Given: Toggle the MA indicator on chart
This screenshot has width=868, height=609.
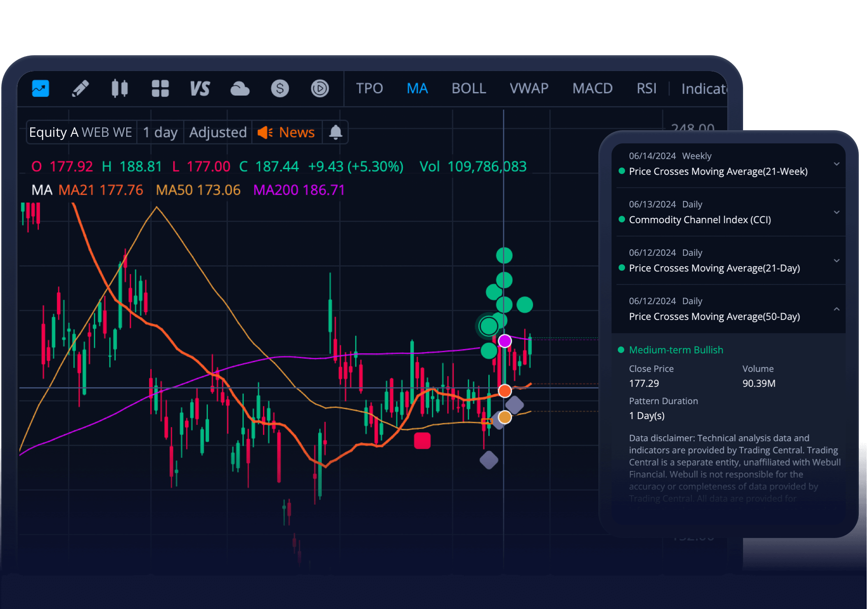Looking at the screenshot, I should (417, 89).
